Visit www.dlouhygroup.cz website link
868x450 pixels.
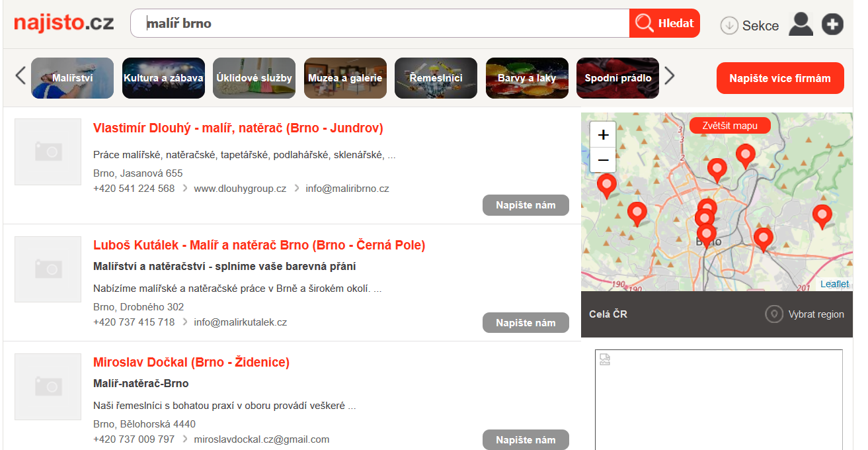click(x=240, y=189)
